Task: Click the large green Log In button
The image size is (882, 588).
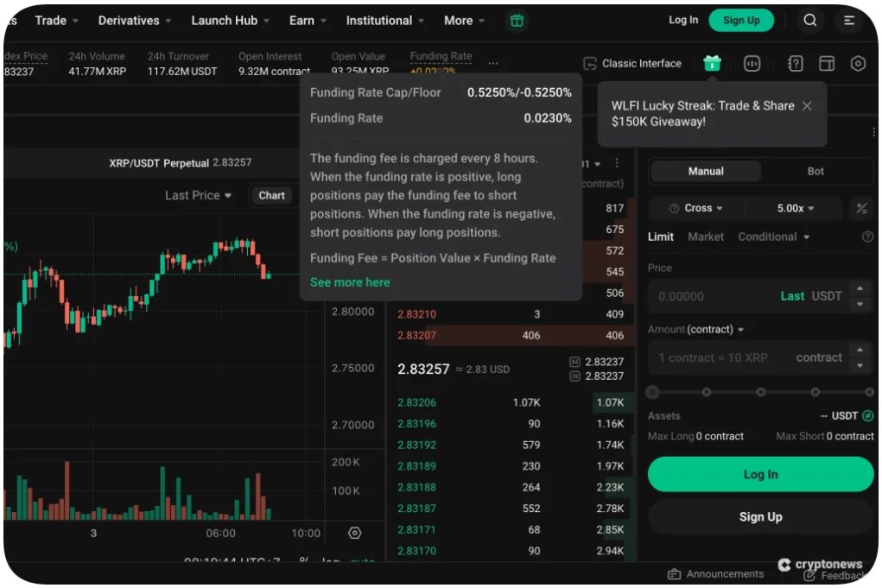Action: click(760, 474)
